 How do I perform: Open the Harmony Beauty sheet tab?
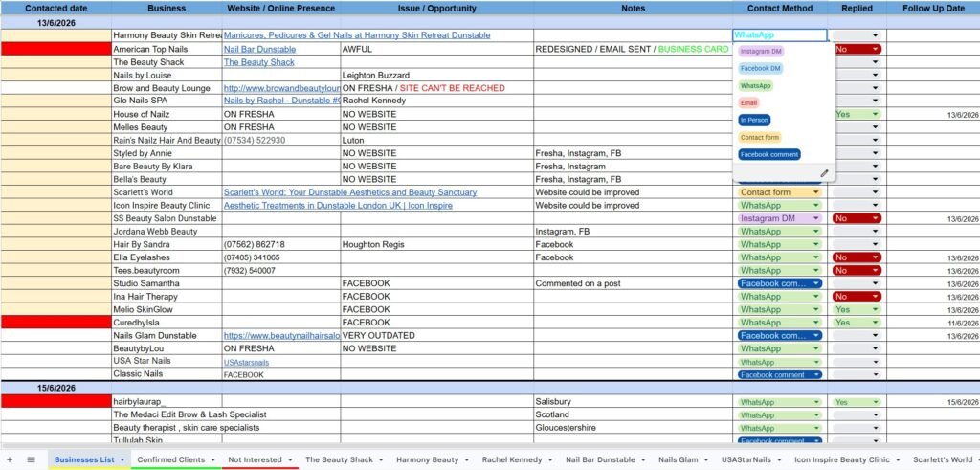[x=428, y=459]
